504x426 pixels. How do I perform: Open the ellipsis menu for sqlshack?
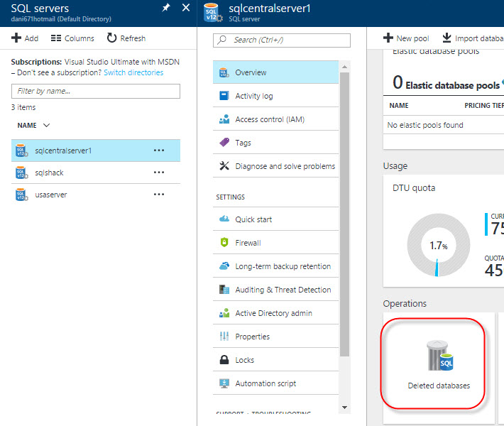coord(159,173)
